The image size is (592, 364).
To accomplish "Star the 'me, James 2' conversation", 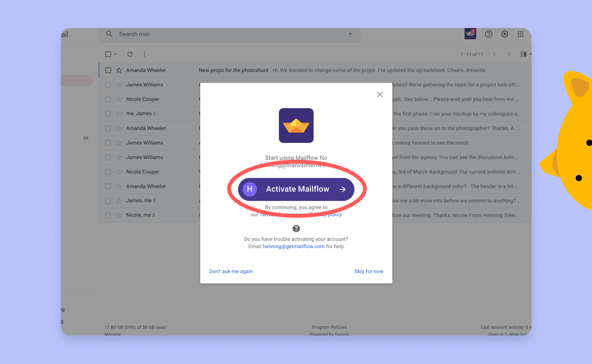I will (119, 114).
